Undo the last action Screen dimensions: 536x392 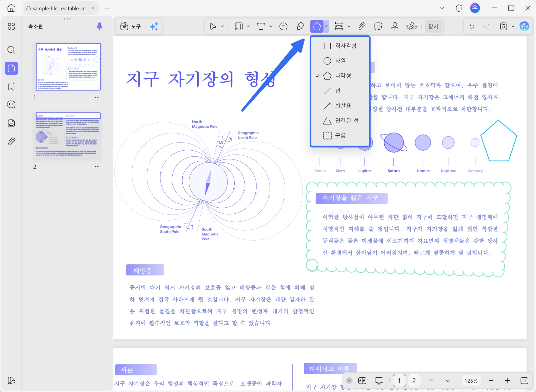[472, 26]
